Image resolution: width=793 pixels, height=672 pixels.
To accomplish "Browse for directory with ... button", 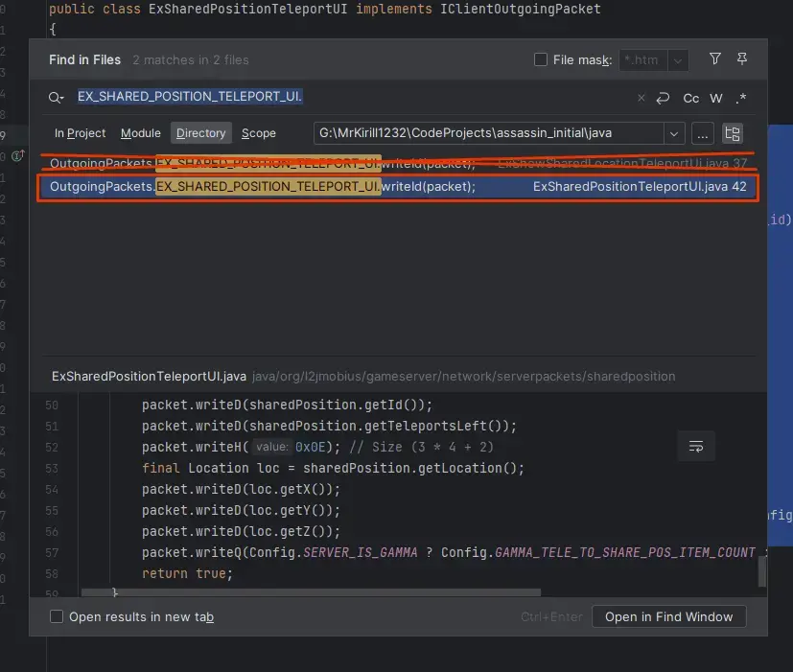I will [x=702, y=133].
